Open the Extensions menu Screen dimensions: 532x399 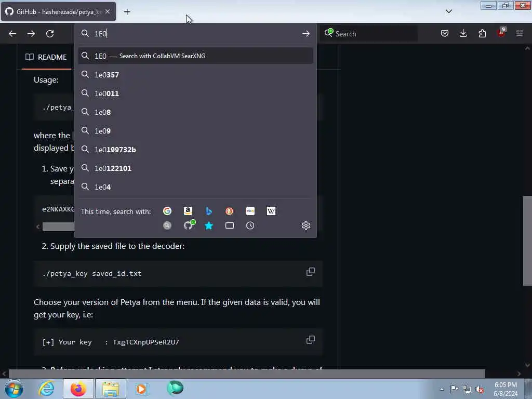click(482, 33)
